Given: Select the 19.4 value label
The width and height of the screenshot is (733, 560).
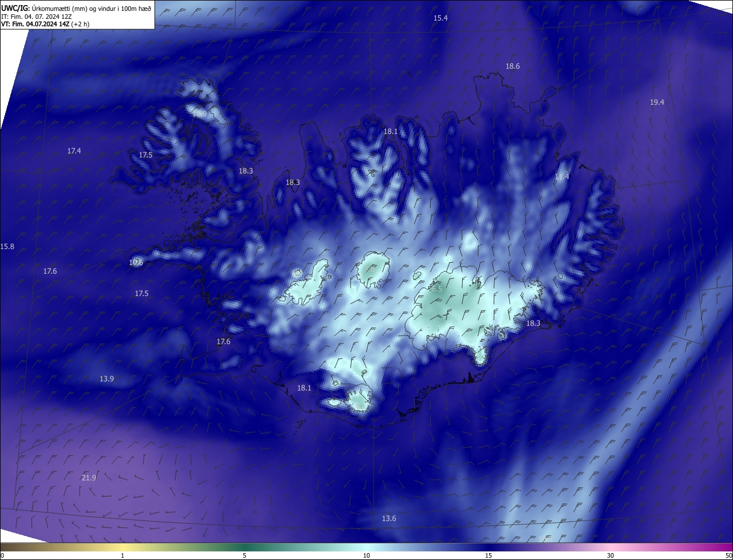Looking at the screenshot, I should (657, 102).
